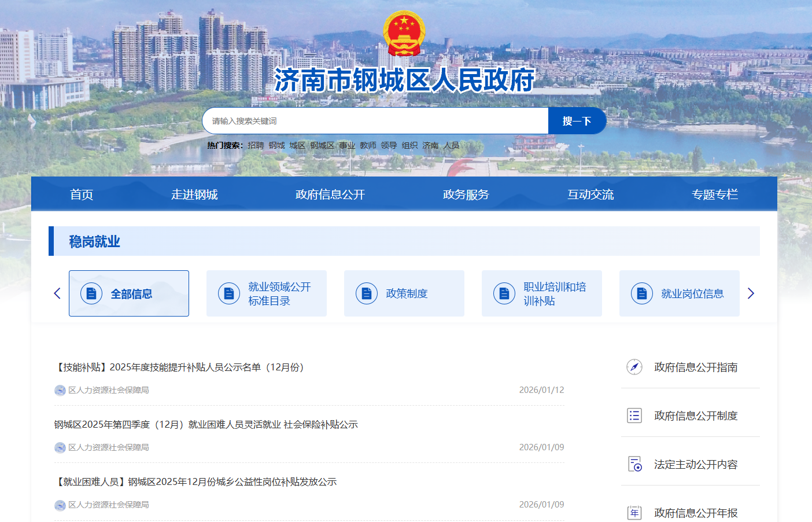Viewport: 812px width, 522px height.
Task: Click the document icon on 政策制度 card
Action: pos(367,293)
